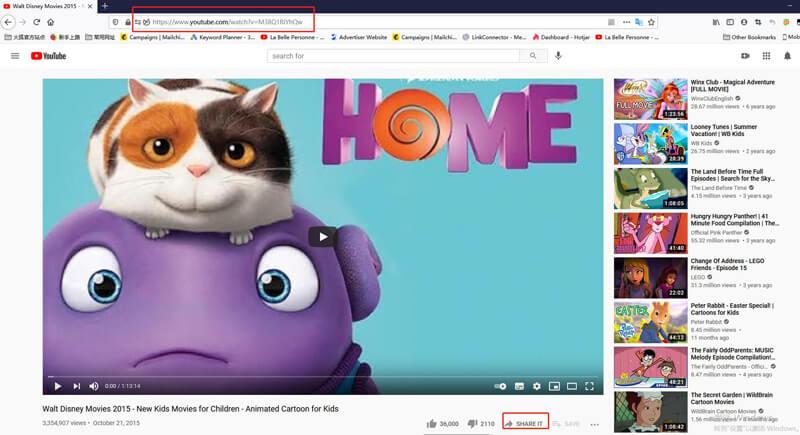The height and width of the screenshot is (435, 800).
Task: Open Change Of Address LEGO Friends title
Action: click(x=727, y=264)
